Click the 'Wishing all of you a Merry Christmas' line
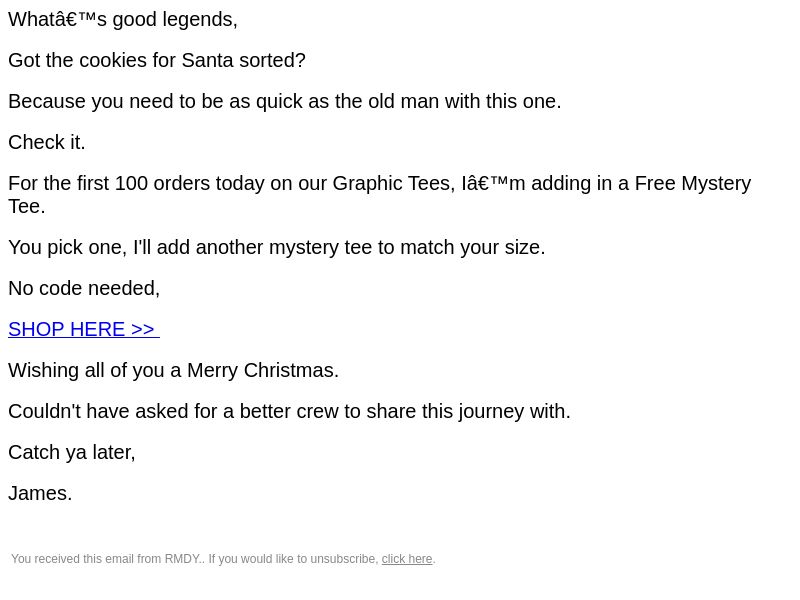 click(173, 370)
